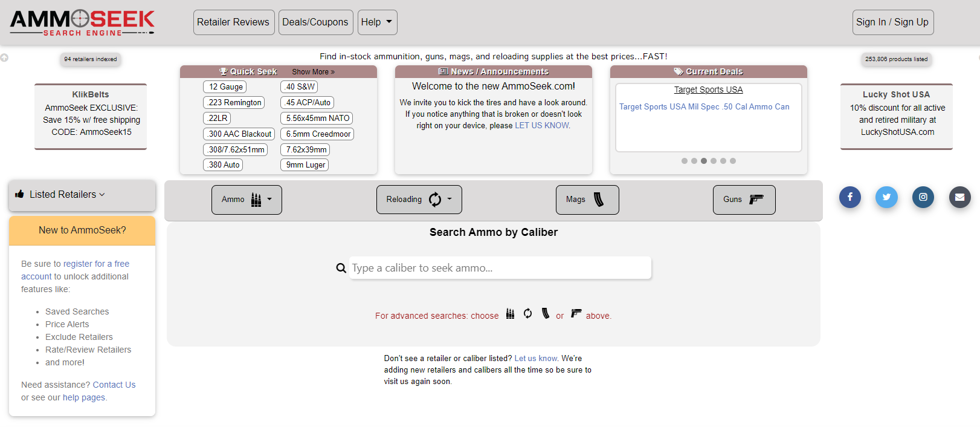
Task: Select 12 Gauge quick seek
Action: (225, 87)
